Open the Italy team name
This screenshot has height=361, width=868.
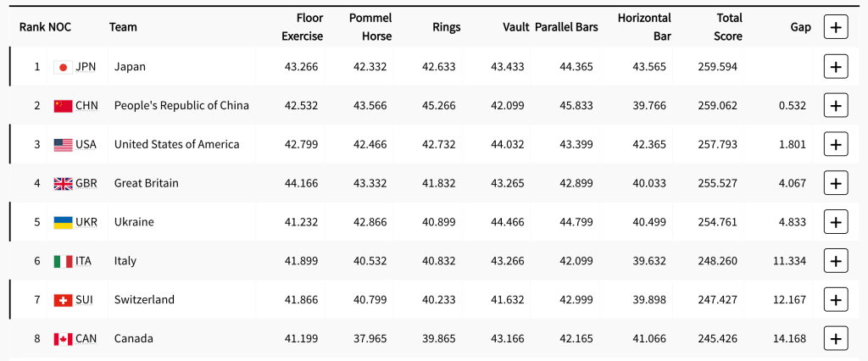coord(125,261)
